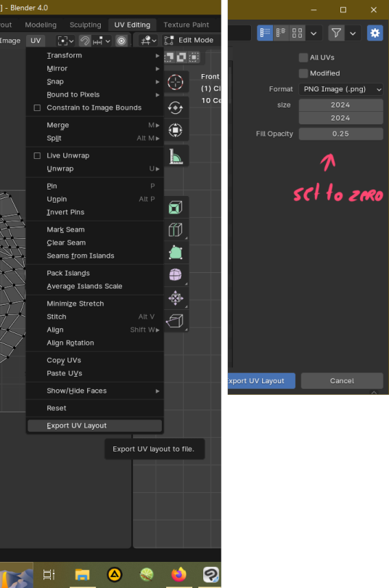Toggle proportional editing circle icon
Image resolution: width=389 pixels, height=588 pixels.
pos(121,41)
